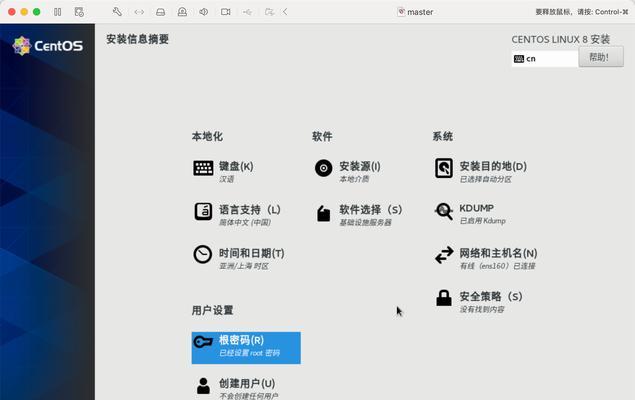Click the CD/DVD drive icon

(182, 12)
